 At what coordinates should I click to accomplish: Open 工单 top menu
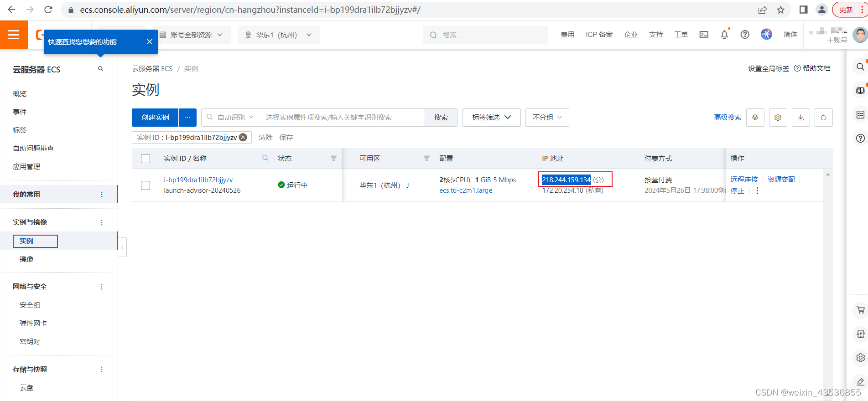point(681,35)
